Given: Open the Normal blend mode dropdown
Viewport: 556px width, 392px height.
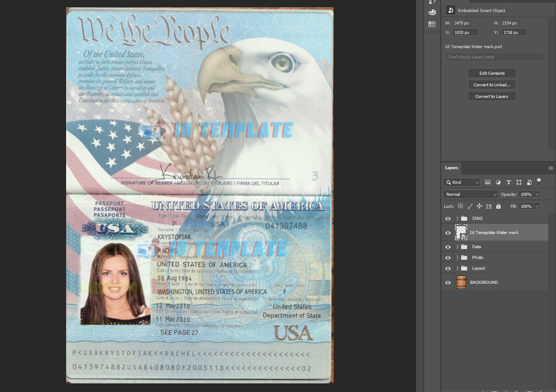Looking at the screenshot, I should [471, 194].
